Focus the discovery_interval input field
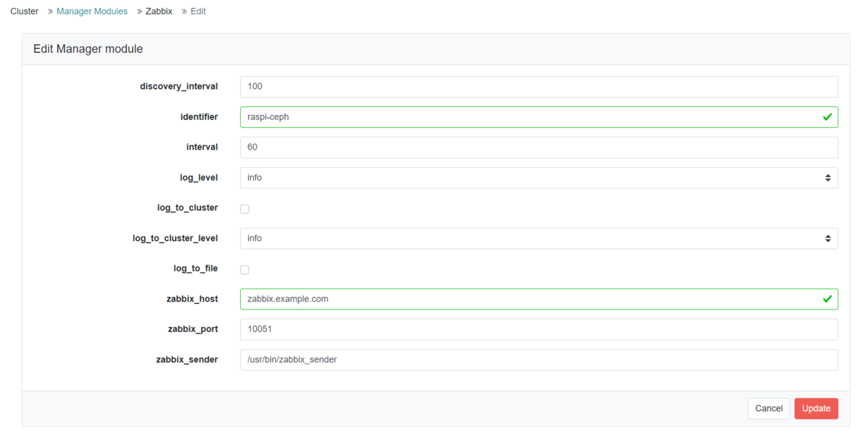 click(x=538, y=87)
